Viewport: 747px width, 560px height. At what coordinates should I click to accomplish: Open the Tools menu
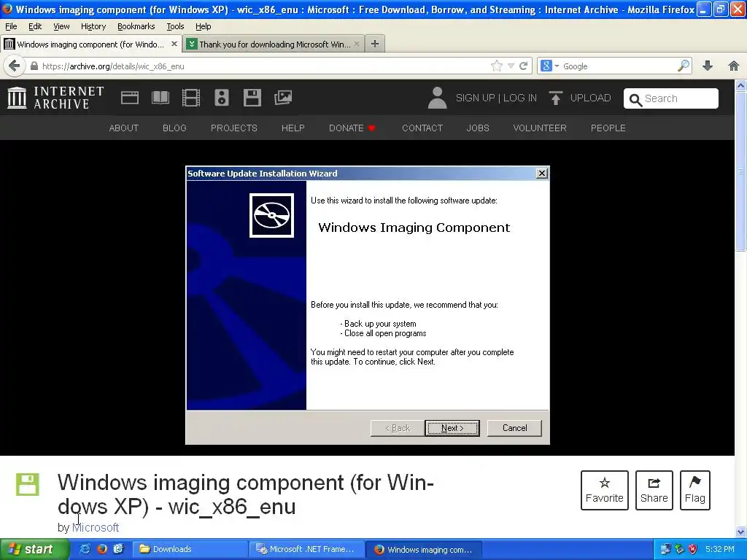coord(175,26)
